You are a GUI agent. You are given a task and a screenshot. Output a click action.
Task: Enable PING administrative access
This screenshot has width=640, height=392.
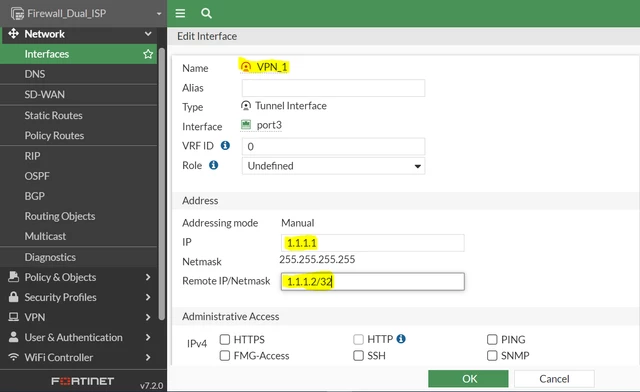click(x=492, y=339)
